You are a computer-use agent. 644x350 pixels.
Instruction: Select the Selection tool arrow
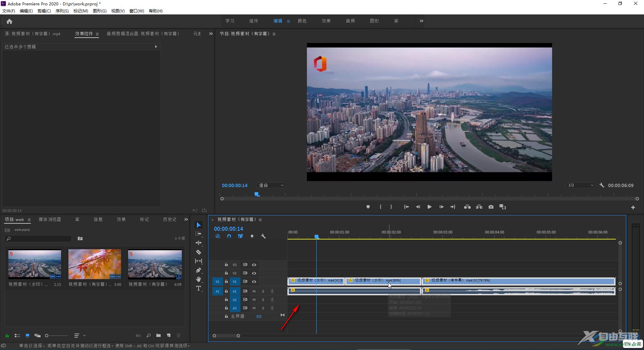point(199,225)
